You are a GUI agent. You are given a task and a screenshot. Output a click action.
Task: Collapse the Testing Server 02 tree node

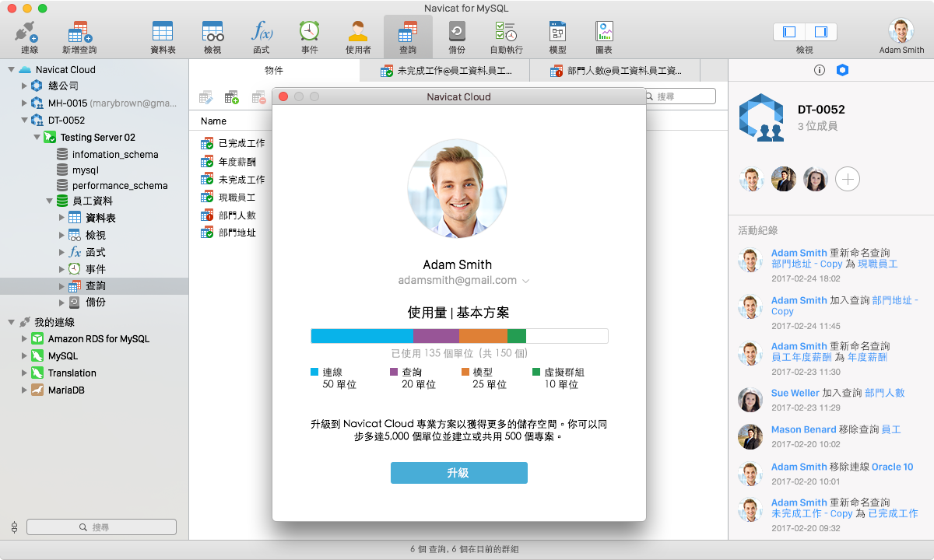[36, 137]
